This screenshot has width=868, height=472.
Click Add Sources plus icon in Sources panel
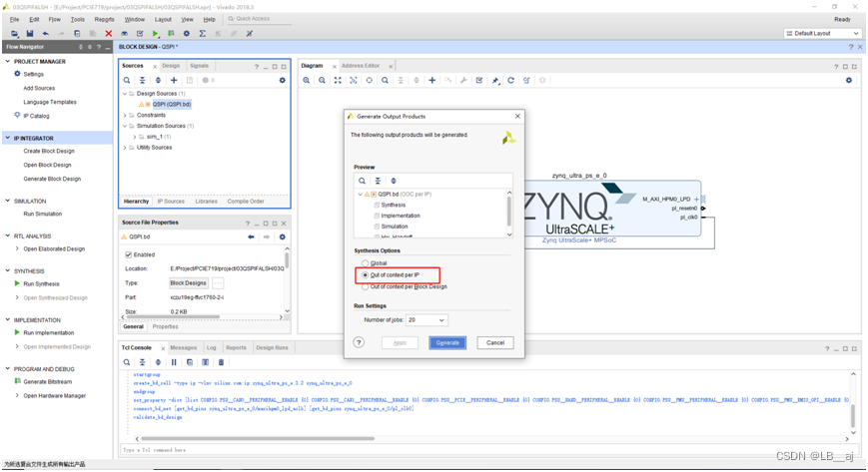coord(174,80)
